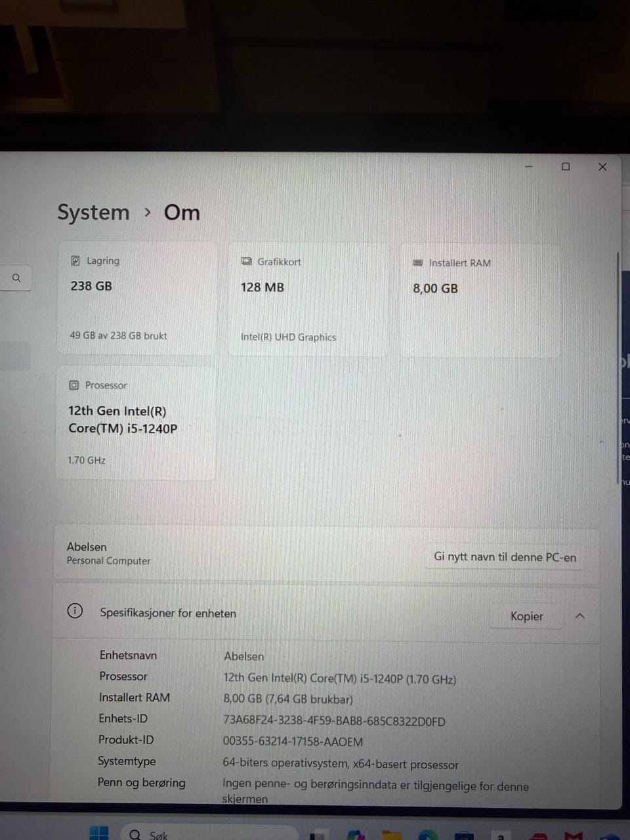Click the Om breadcrumb heading

pos(182,212)
